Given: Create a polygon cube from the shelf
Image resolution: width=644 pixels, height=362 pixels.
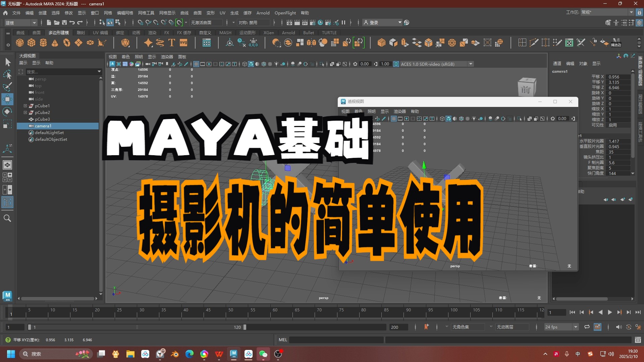Looking at the screenshot, I should [32, 43].
